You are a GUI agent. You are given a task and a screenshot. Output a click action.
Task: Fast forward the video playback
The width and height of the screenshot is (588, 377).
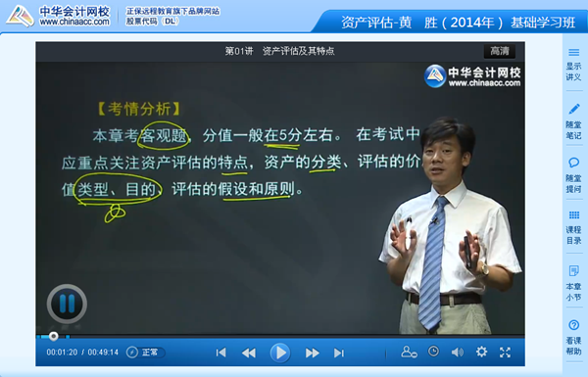312,353
